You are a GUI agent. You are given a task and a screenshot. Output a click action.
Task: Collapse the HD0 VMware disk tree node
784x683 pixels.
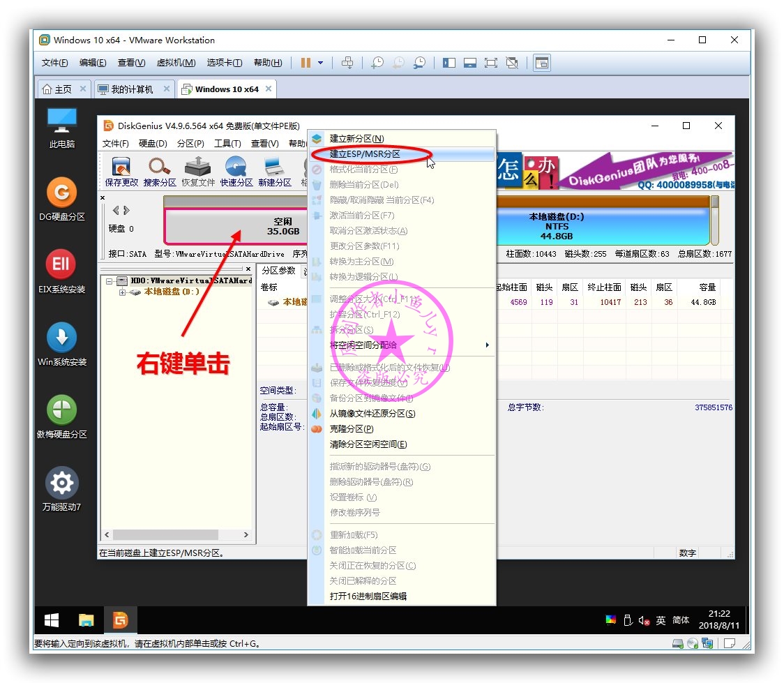click(x=109, y=281)
